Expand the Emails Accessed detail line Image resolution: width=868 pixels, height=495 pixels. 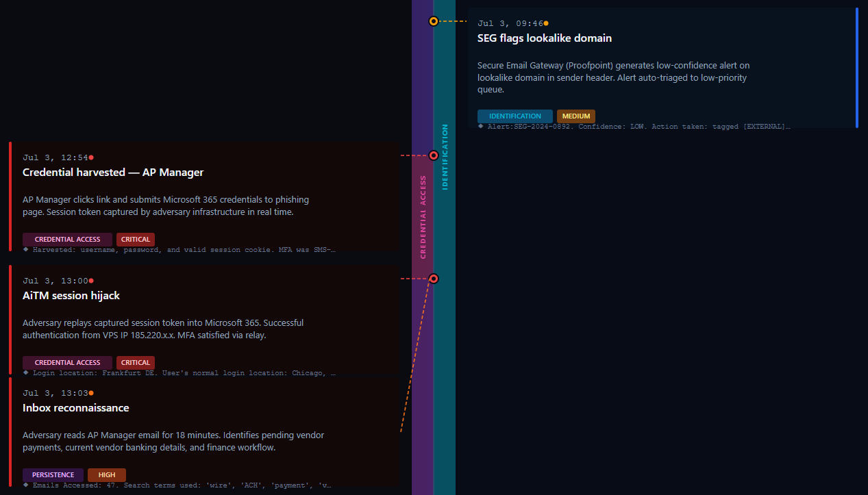pos(177,485)
